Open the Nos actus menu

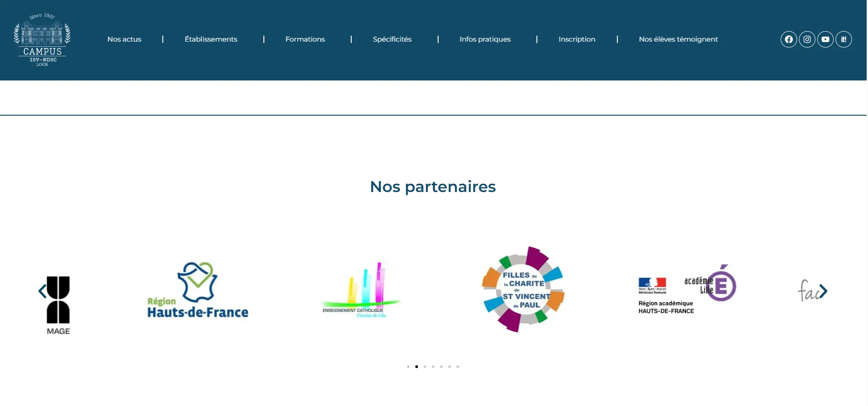coord(124,39)
